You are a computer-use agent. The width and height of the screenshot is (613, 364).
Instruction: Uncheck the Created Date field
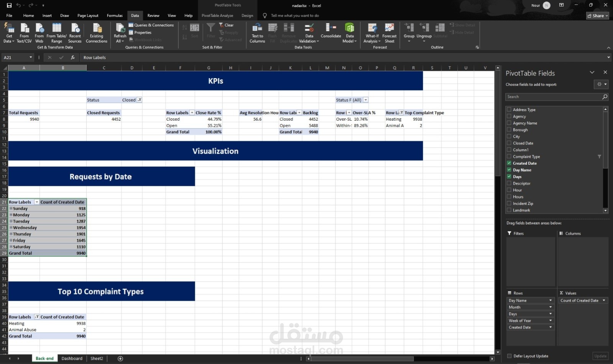click(x=509, y=163)
